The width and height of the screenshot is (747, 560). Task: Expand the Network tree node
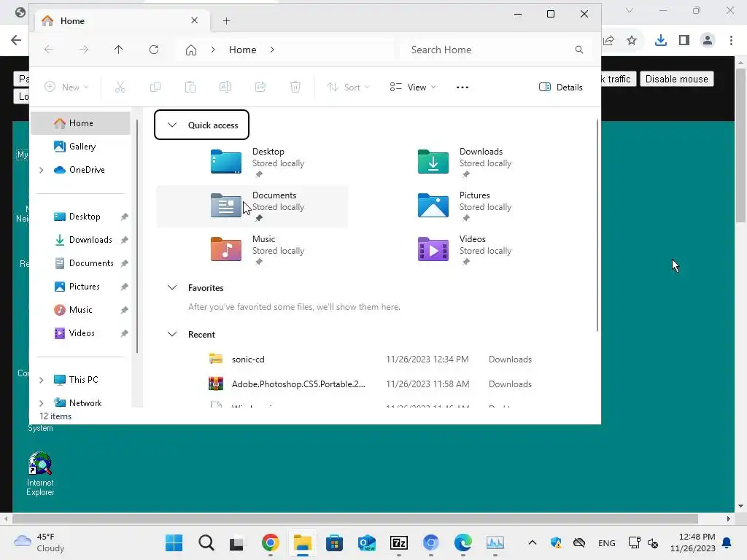(x=42, y=403)
